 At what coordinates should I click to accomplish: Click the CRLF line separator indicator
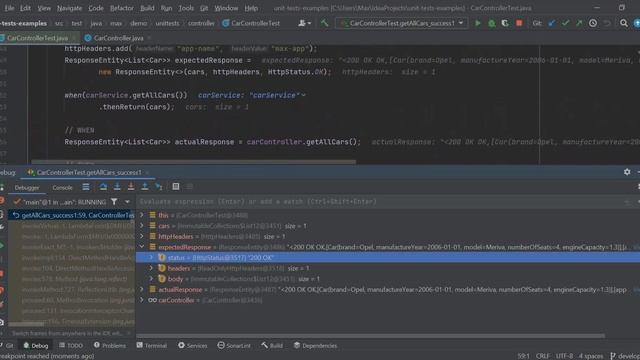(x=542, y=356)
